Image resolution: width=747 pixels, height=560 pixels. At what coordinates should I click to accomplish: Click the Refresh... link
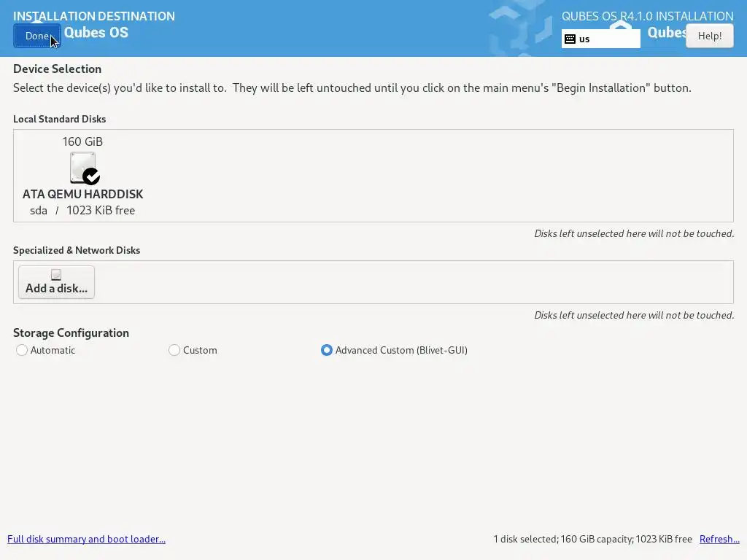pos(719,539)
